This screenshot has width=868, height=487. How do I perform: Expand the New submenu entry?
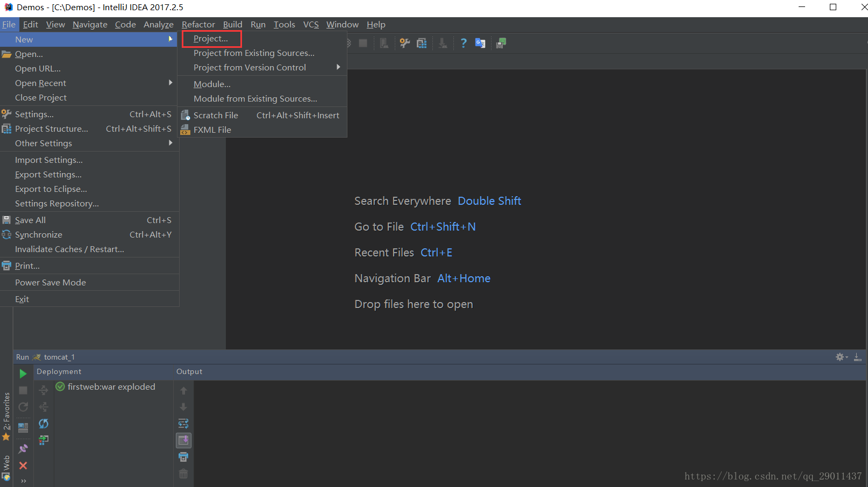89,39
